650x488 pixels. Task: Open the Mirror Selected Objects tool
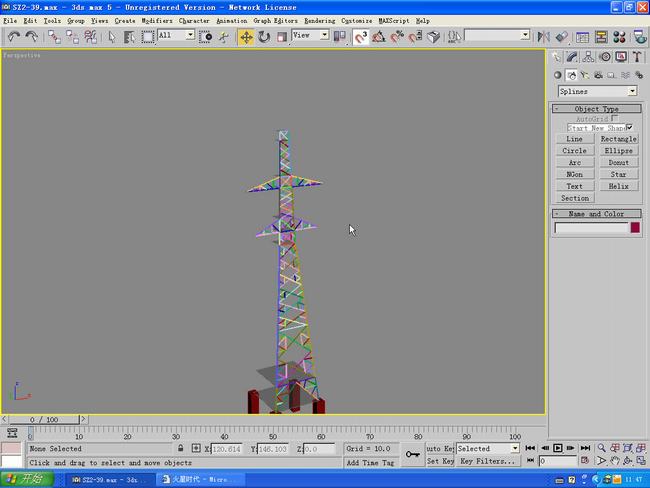pos(543,37)
